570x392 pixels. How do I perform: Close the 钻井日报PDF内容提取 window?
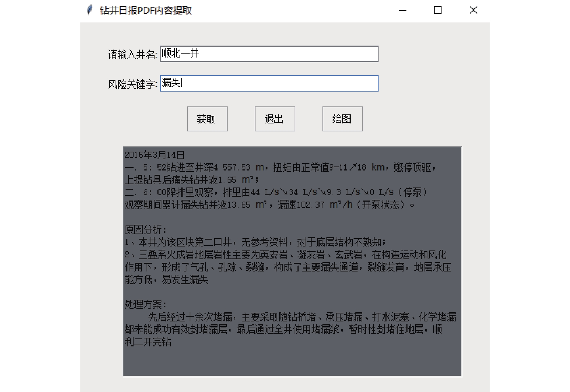[473, 10]
